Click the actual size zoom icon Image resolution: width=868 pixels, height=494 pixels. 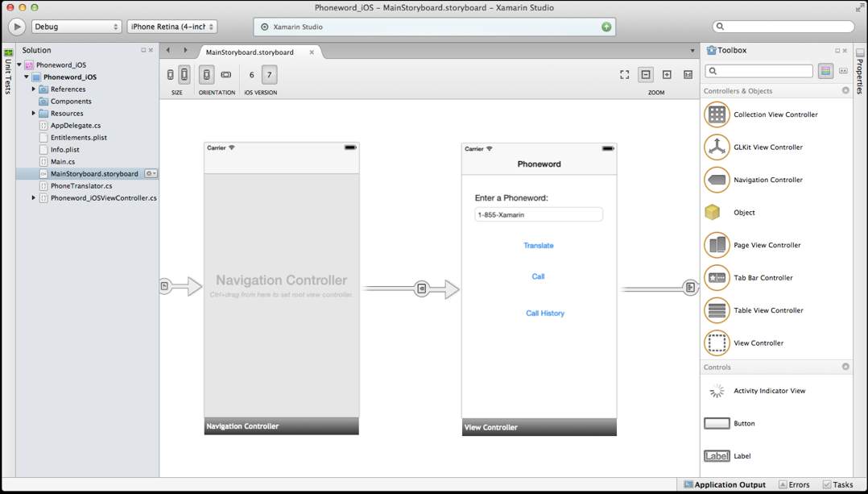click(x=688, y=75)
